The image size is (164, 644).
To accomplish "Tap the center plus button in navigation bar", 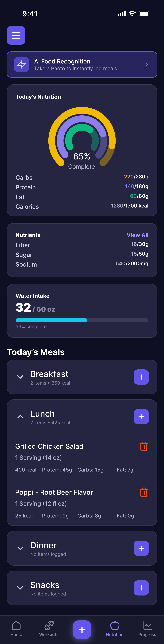I will click(x=82, y=629).
